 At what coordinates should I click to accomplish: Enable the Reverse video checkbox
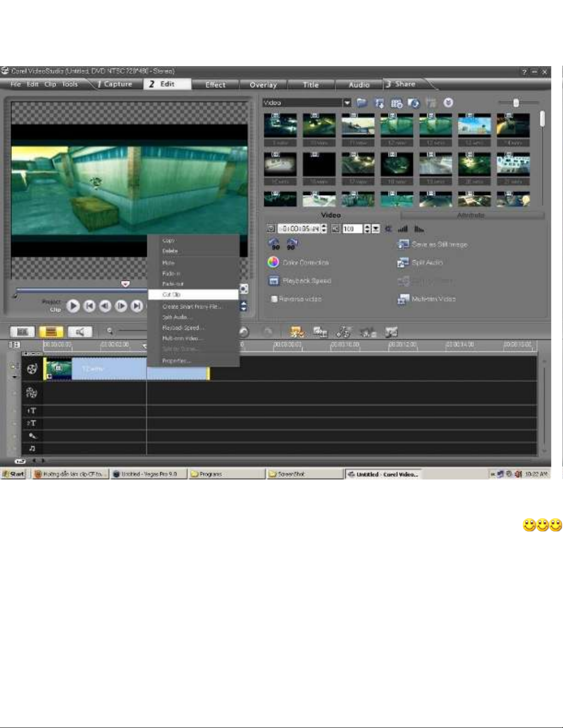tap(274, 299)
